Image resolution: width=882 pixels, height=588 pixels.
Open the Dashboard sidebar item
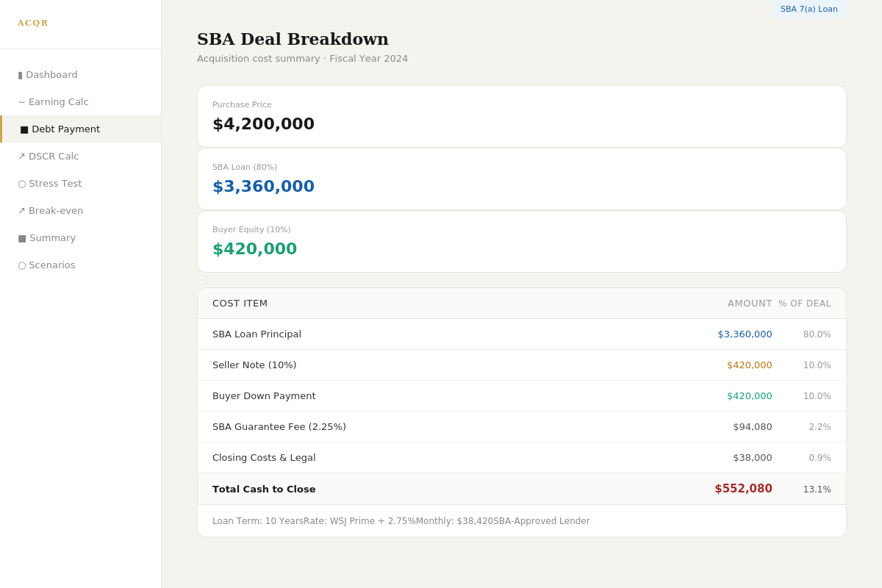[81, 75]
